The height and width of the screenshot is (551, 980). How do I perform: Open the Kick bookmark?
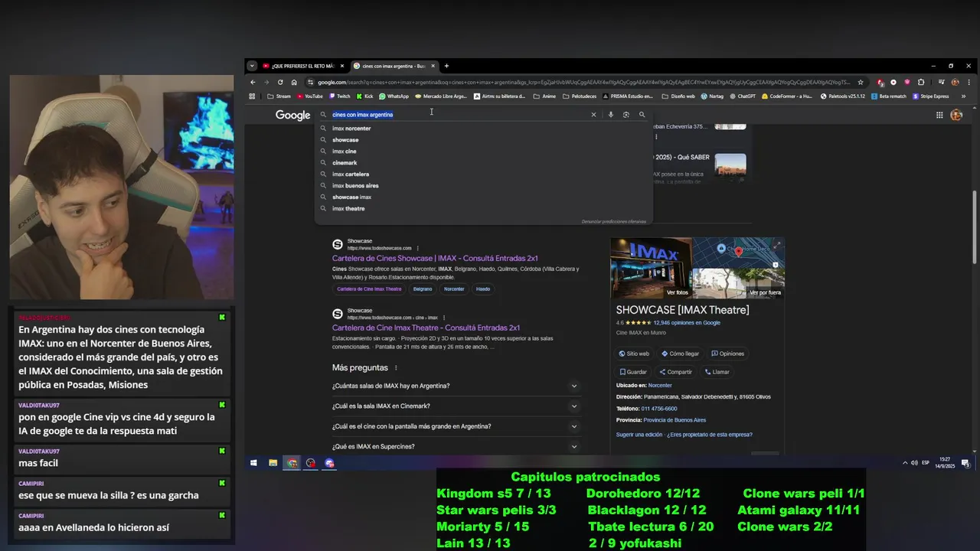(x=364, y=96)
